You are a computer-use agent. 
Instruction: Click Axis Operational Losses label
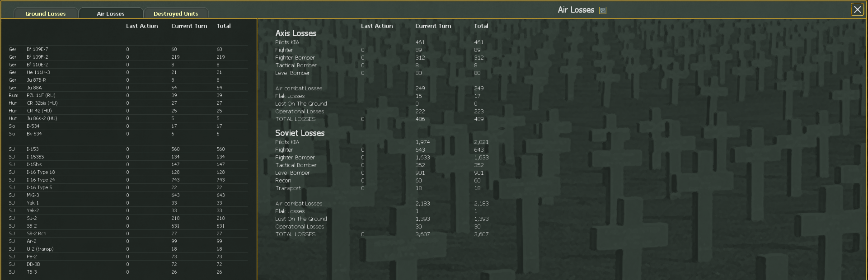point(300,112)
